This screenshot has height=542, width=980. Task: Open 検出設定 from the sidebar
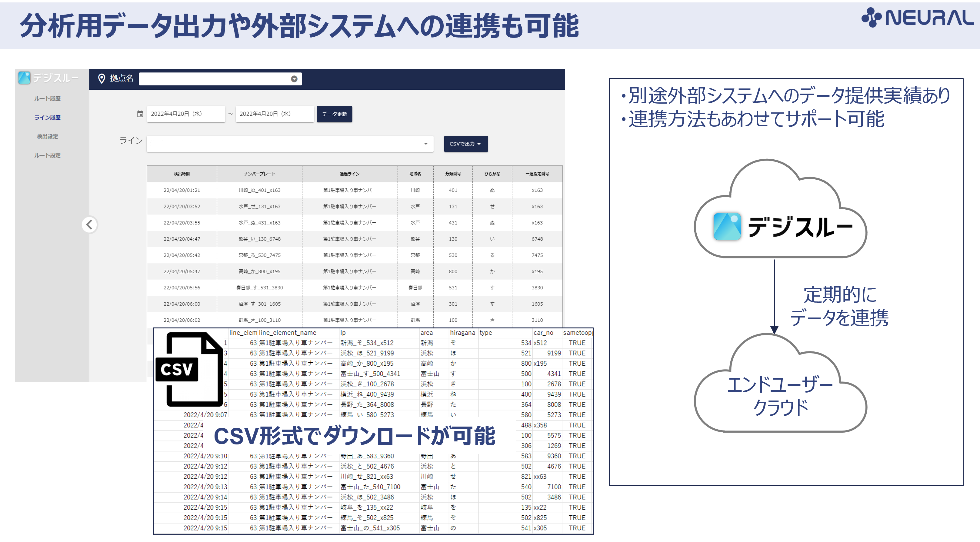click(x=48, y=136)
